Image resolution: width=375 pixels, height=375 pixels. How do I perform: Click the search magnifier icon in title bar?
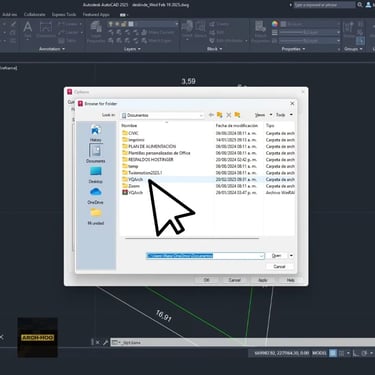coord(360,5)
